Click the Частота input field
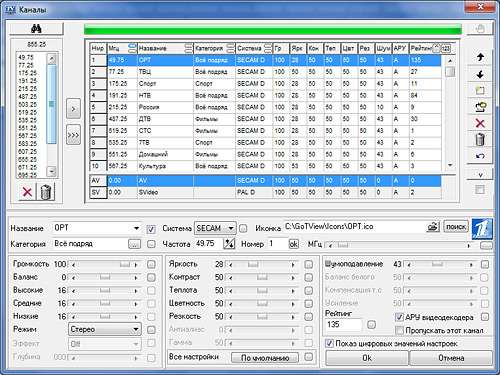Screen dimensions: 500x375 tap(208, 244)
